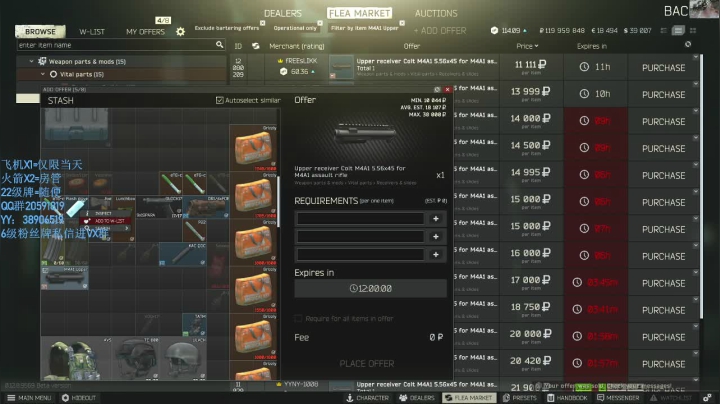Select the helmet with face shield in stash
Screen dimensions: 720x404
[136, 359]
